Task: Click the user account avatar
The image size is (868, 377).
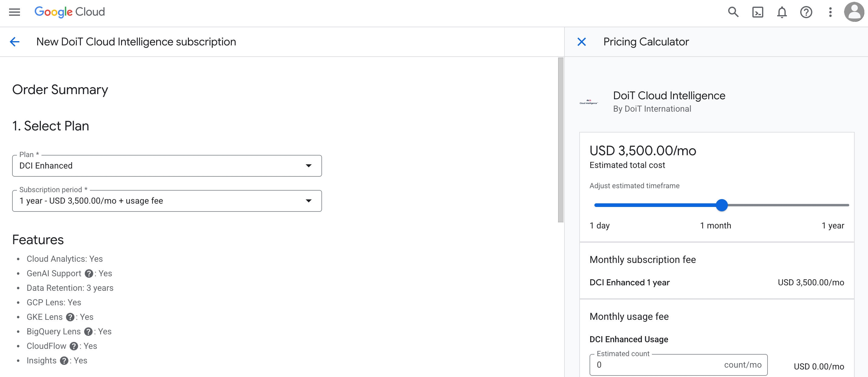Action: tap(854, 12)
